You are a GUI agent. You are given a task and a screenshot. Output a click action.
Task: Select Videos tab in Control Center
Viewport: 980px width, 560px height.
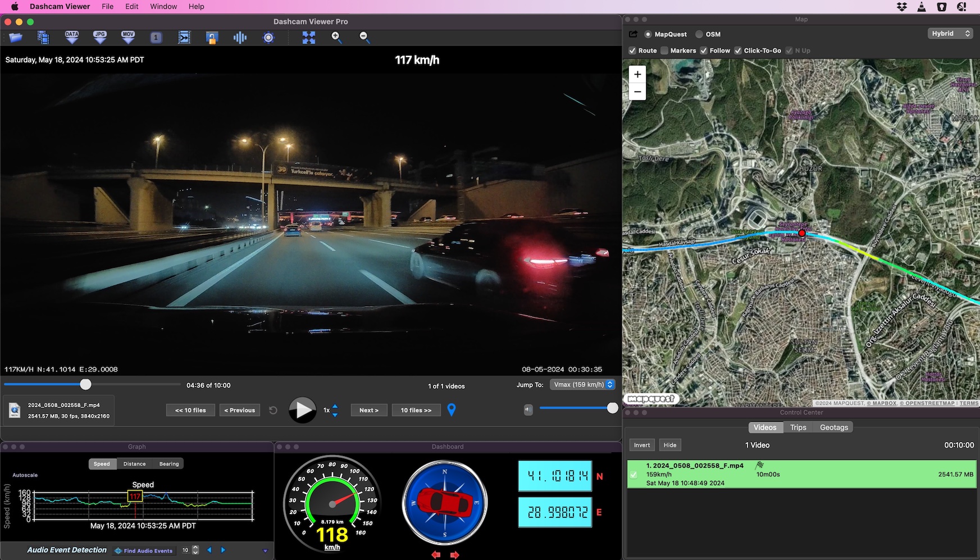click(x=765, y=427)
